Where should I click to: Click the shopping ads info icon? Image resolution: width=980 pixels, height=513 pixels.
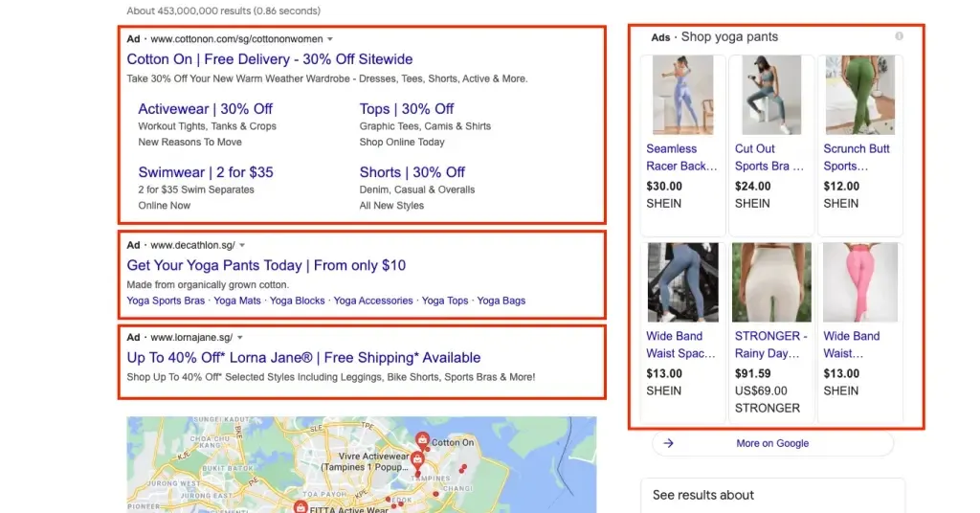[x=899, y=36]
